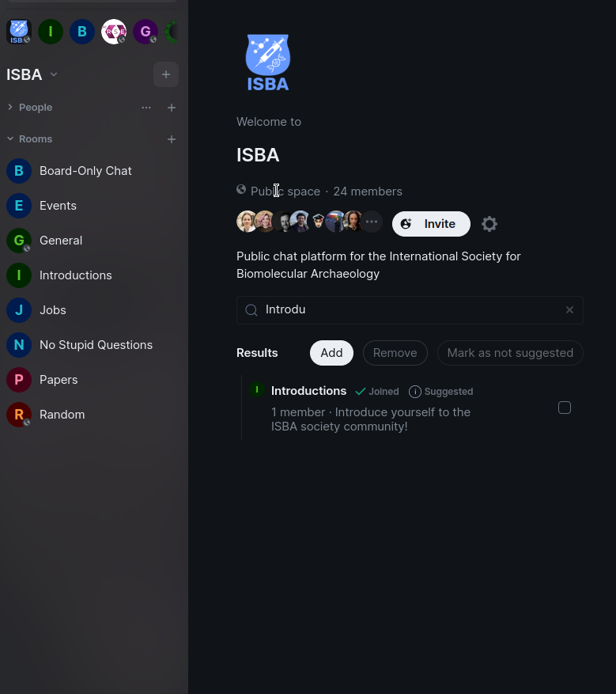The width and height of the screenshot is (616, 694).
Task: Click the Add button next to Results
Action: click(331, 353)
